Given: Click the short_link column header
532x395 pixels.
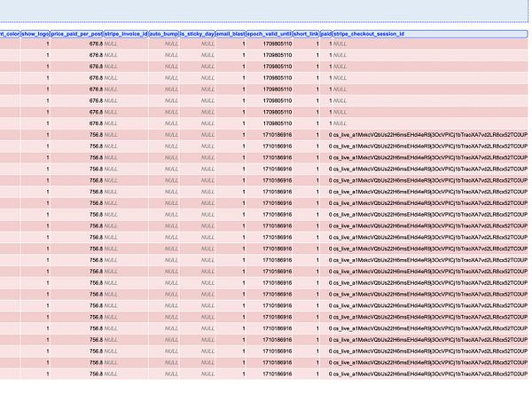Looking at the screenshot, I should tap(306, 34).
